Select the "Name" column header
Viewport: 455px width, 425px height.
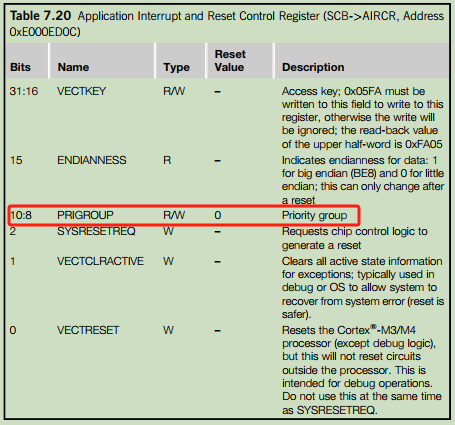pos(73,67)
